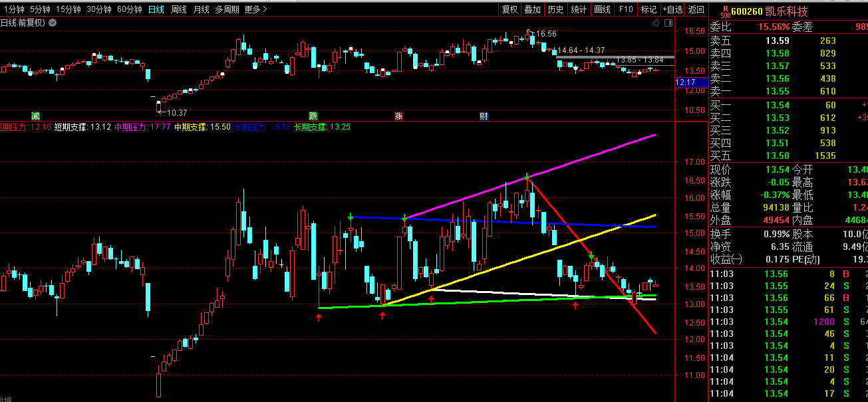Click the diamond icon above the chart
This screenshot has width=868, height=402.
pos(656,23)
